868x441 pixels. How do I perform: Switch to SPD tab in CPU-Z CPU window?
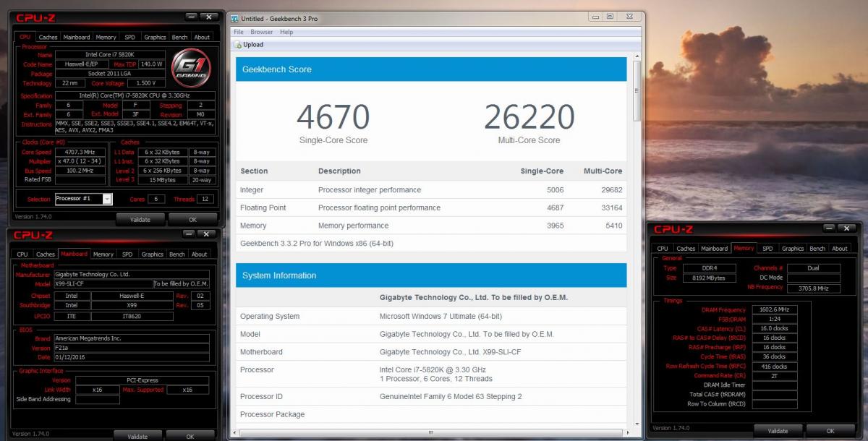coord(129,37)
